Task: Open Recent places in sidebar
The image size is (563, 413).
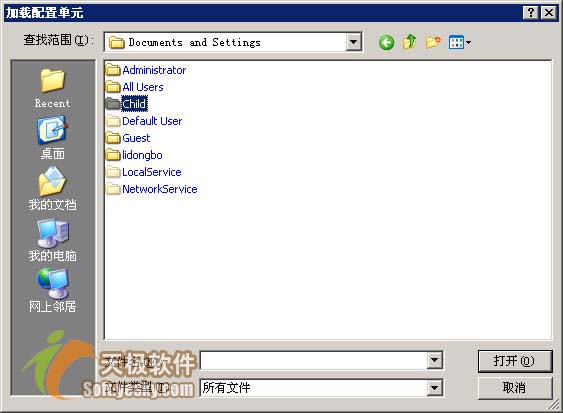Action: click(x=52, y=88)
